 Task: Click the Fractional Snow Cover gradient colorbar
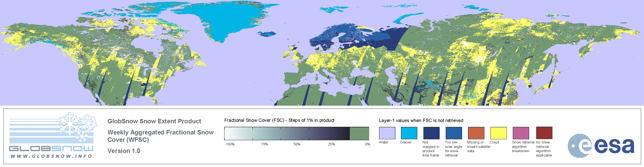[297, 133]
